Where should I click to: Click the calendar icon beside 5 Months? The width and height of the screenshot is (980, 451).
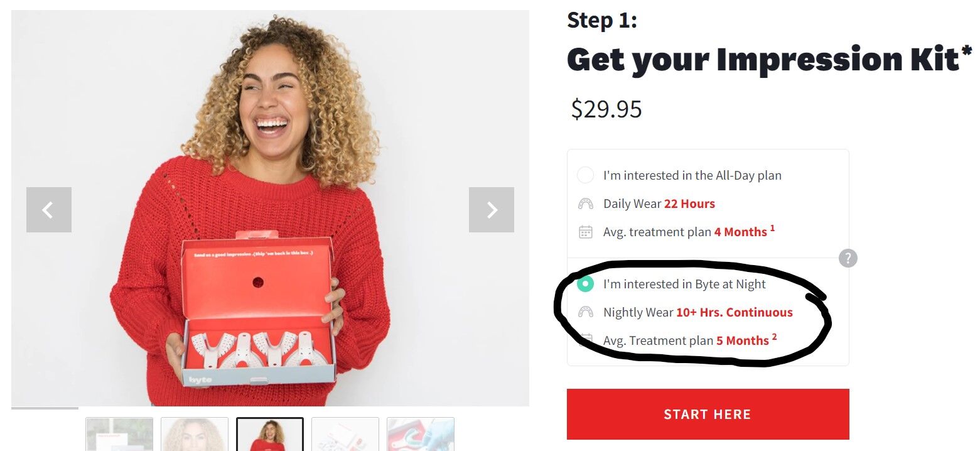(585, 340)
